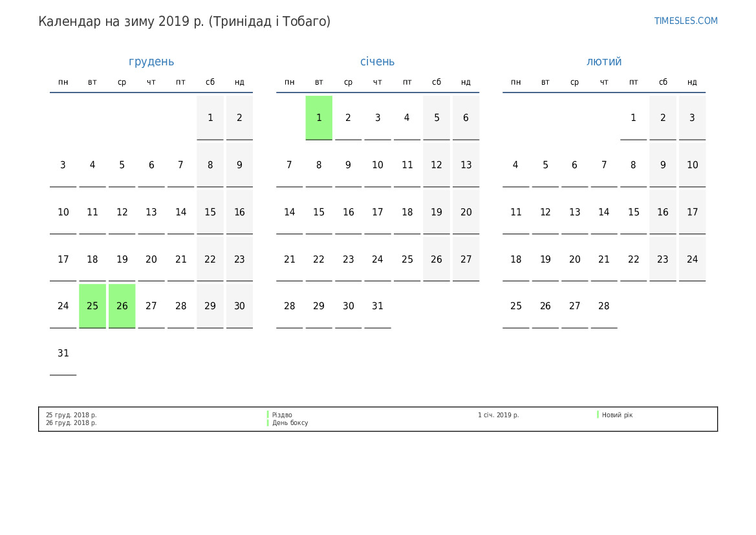
Task: Click the День боксу legend entry
Action: tap(290, 423)
